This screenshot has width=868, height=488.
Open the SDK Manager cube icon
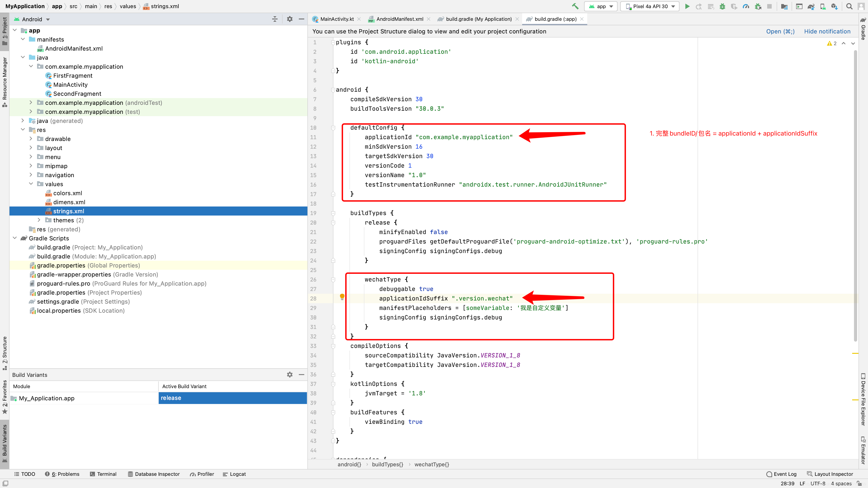click(x=834, y=6)
